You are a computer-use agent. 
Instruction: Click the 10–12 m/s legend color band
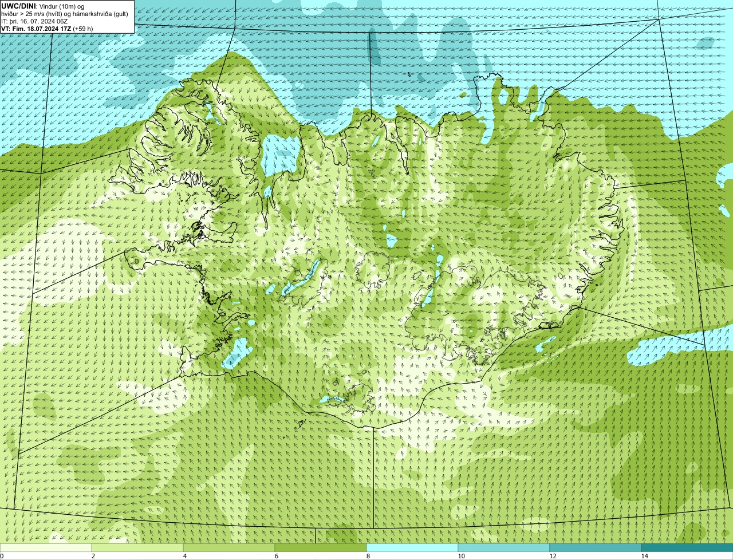point(504,547)
